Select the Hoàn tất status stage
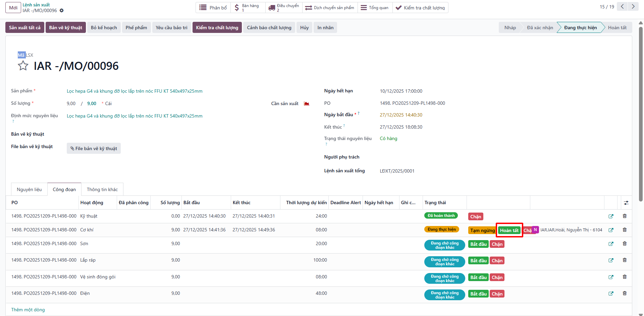The width and height of the screenshot is (644, 316). (x=617, y=28)
